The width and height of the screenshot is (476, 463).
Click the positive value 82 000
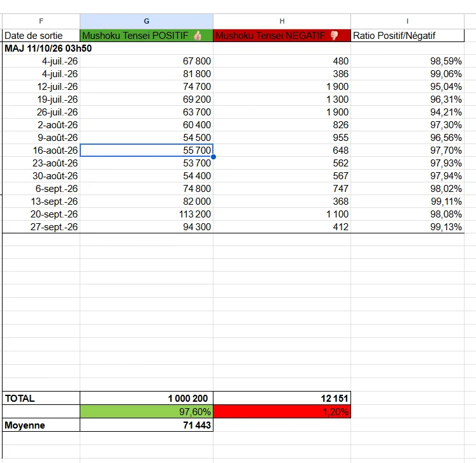pyautogui.click(x=147, y=202)
